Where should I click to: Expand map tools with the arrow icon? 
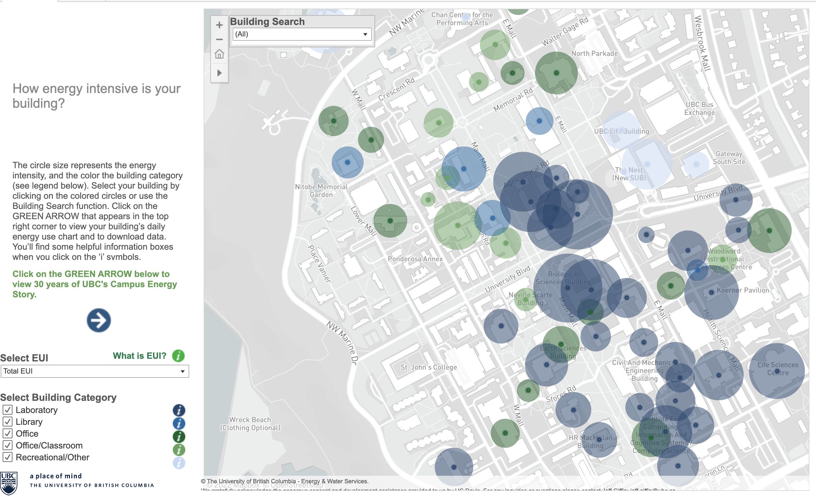219,73
